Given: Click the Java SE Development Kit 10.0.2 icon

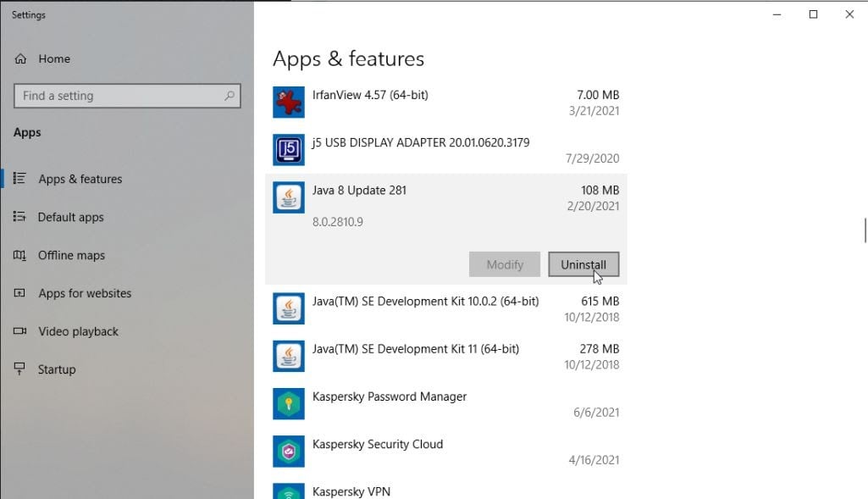Looking at the screenshot, I should click(x=289, y=308).
